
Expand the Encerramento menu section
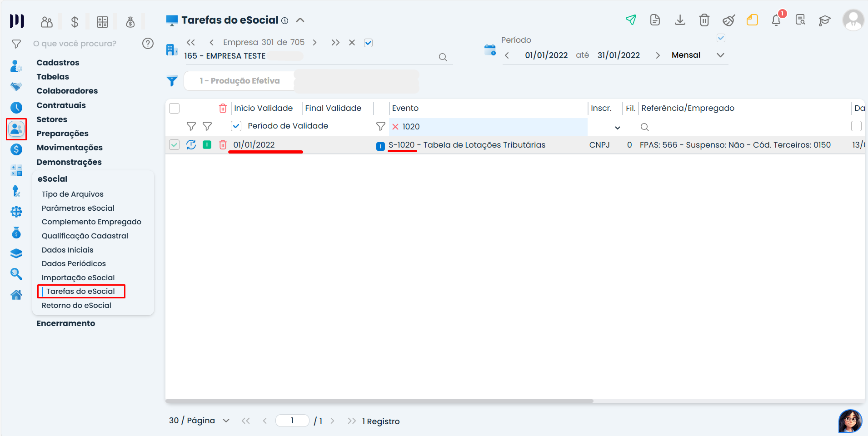(x=66, y=323)
